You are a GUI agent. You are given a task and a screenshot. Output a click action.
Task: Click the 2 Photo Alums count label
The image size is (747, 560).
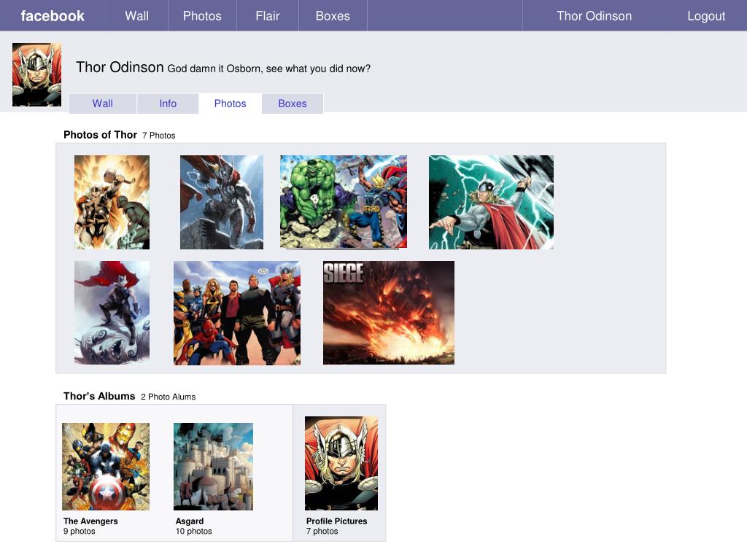pyautogui.click(x=169, y=397)
